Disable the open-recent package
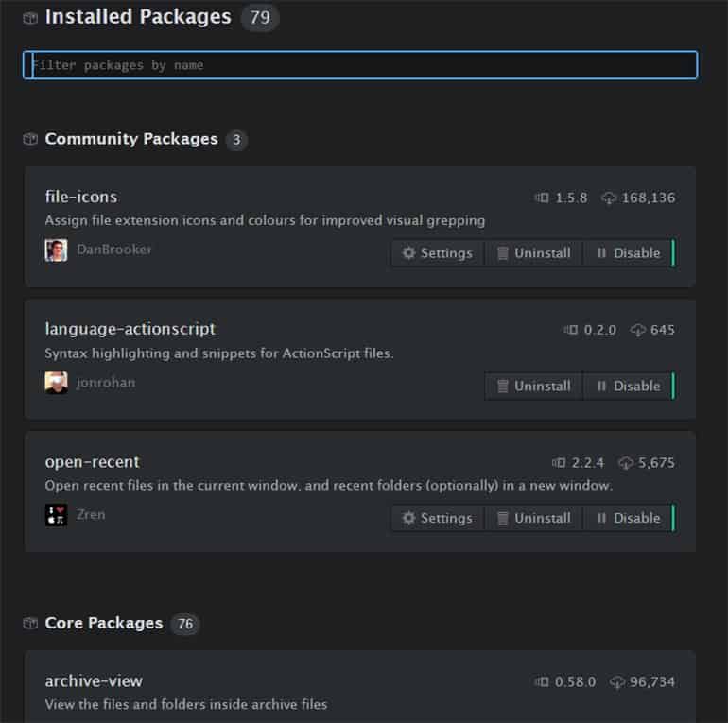This screenshot has width=728, height=723. [x=629, y=518]
